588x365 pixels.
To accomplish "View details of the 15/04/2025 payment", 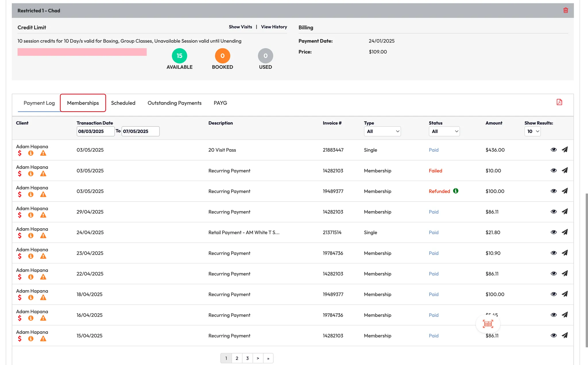I will click(x=554, y=335).
